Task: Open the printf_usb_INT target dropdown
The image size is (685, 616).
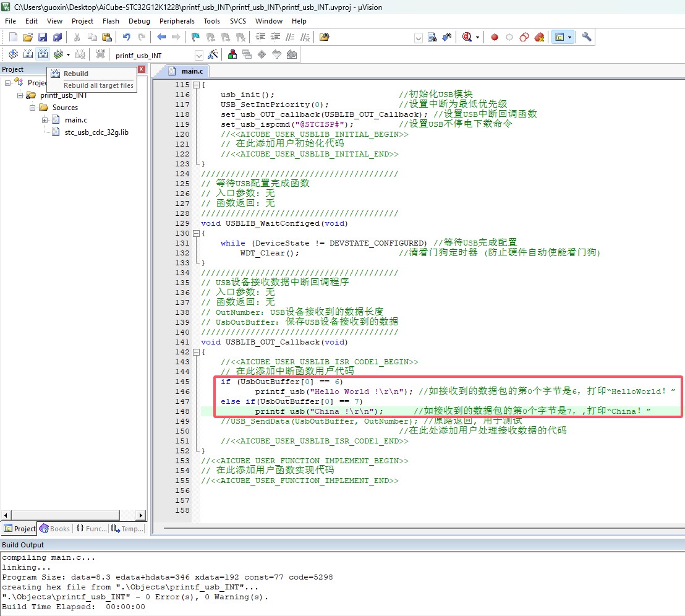Action: click(199, 55)
